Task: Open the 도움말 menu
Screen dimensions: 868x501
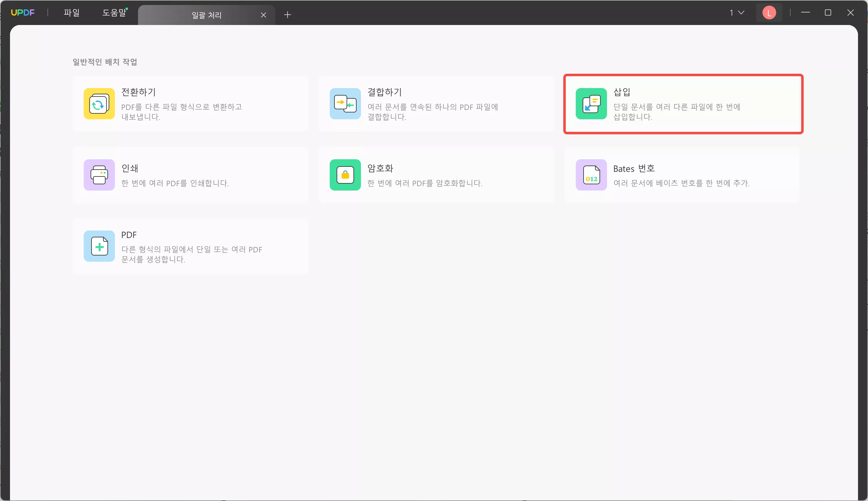Action: point(114,12)
